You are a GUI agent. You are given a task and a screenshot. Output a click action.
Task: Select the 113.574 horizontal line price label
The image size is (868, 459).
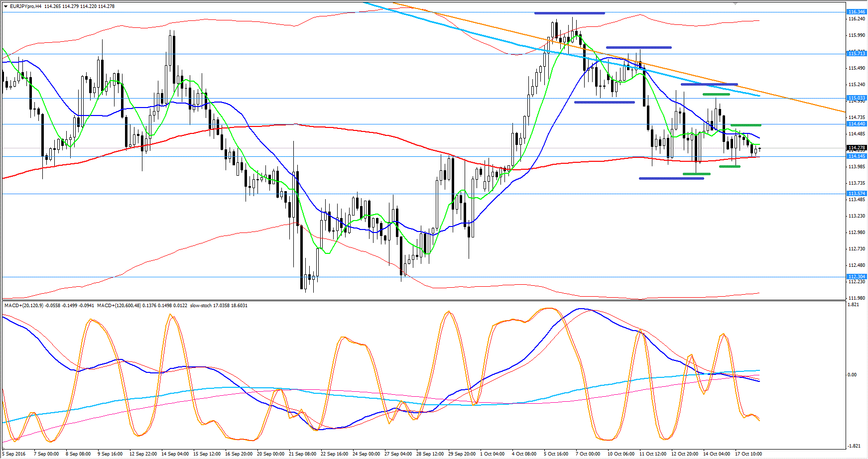coord(857,194)
